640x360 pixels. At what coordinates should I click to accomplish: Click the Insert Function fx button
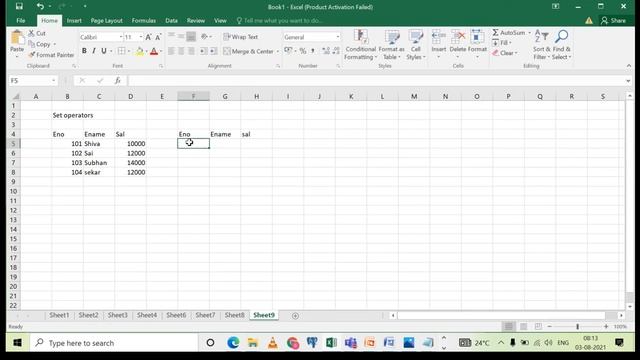[x=118, y=81]
